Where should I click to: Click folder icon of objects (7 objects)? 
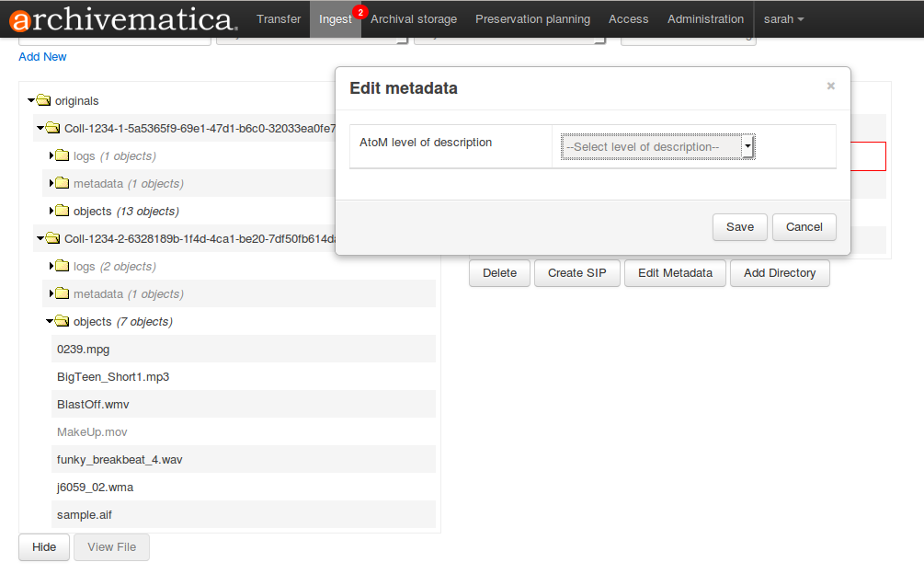pyautogui.click(x=63, y=321)
